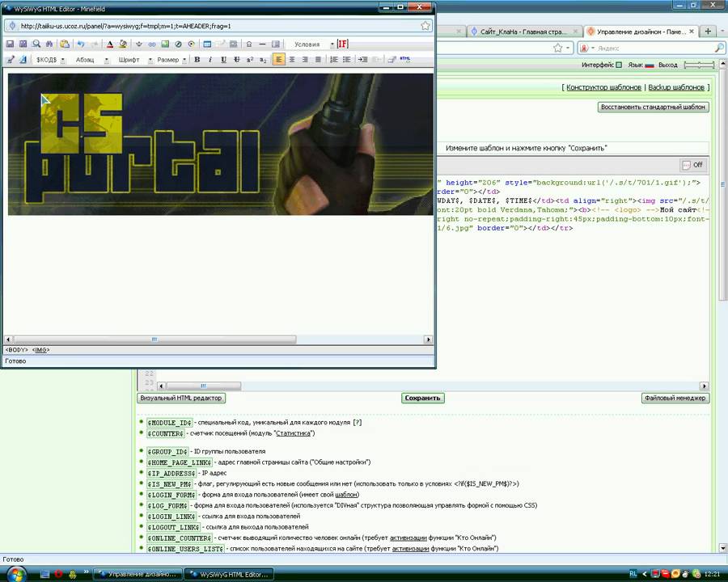728x582 pixels.
Task: Increase indent with the arrow icon
Action: [x=362, y=59]
